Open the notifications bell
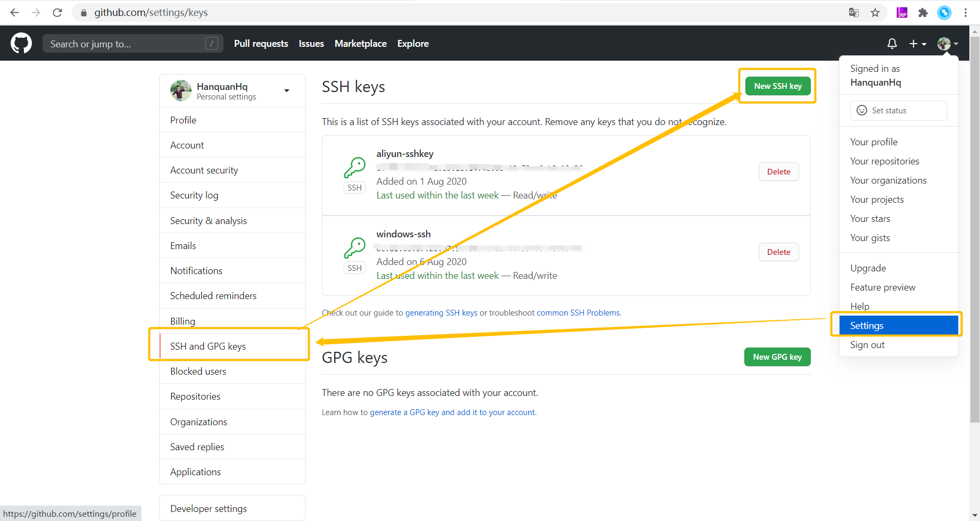Screen dimensions: 980x521 coord(892,43)
